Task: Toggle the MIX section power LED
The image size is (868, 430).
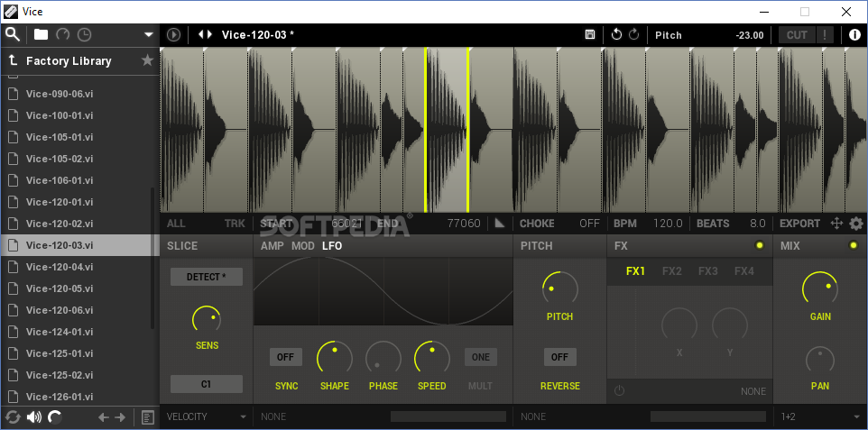Action: pos(853,245)
